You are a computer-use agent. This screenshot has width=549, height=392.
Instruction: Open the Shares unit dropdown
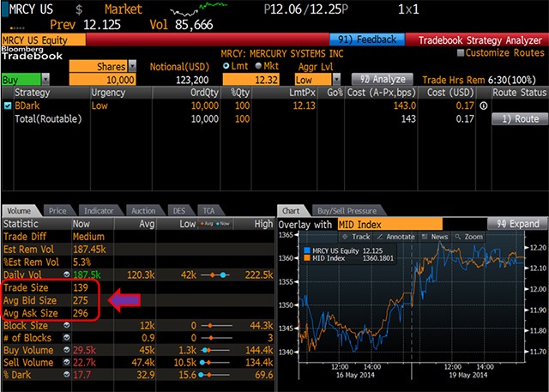131,66
